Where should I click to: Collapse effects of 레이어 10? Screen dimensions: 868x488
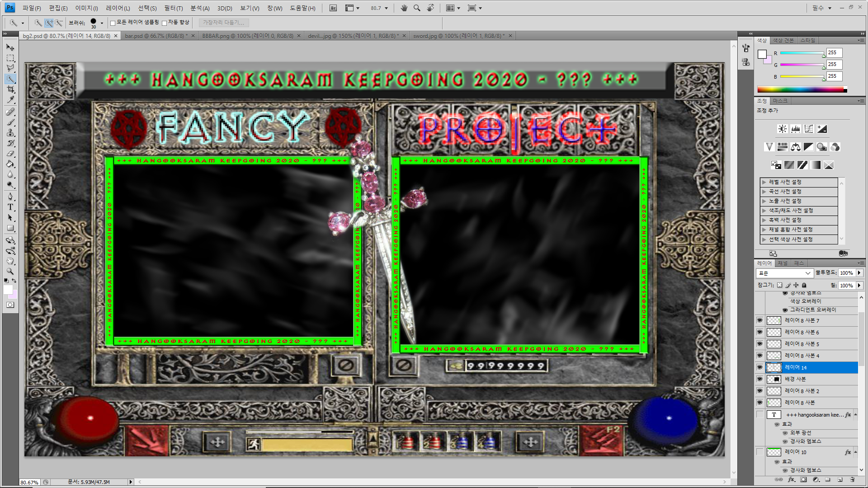[855, 452]
